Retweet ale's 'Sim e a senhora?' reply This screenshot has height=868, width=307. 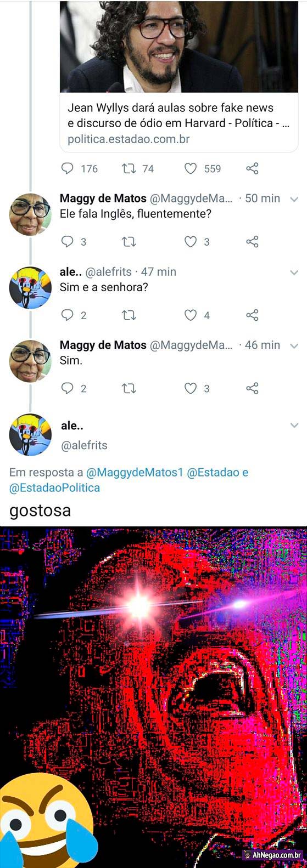(129, 315)
